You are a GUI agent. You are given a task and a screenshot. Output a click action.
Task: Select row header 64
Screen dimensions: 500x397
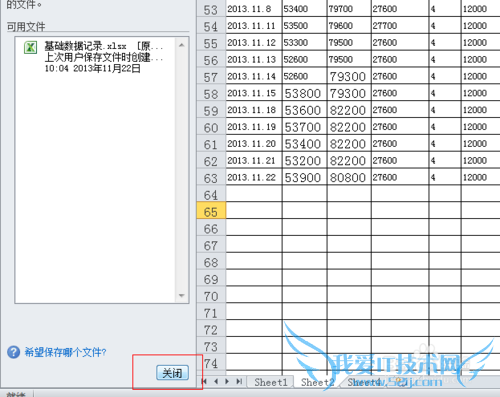(211, 194)
